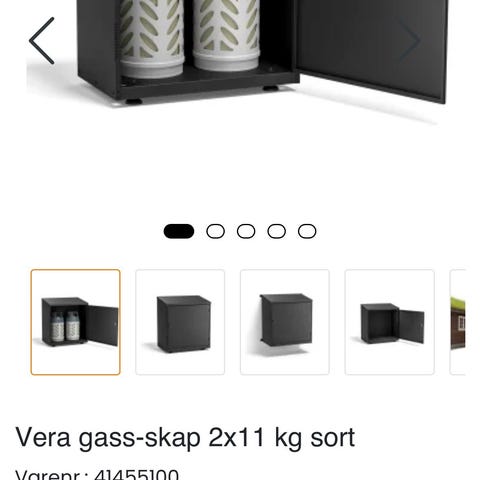The height and width of the screenshot is (480, 480).
Task: Advance to next image with faint right chevron
Action: (x=409, y=41)
